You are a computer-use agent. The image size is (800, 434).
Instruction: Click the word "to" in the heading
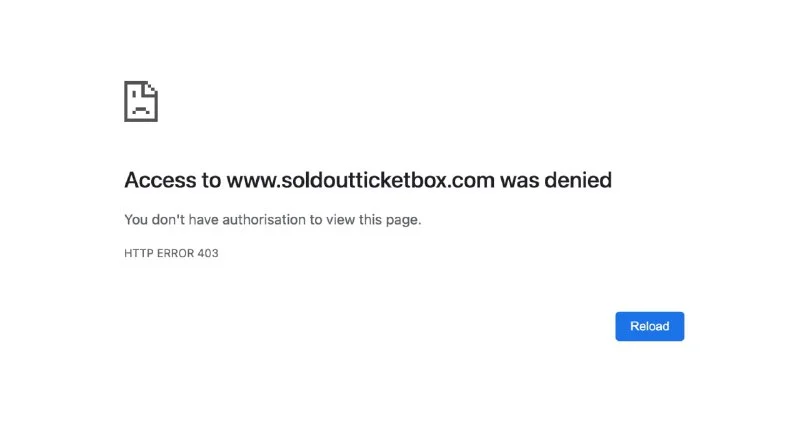coord(211,181)
